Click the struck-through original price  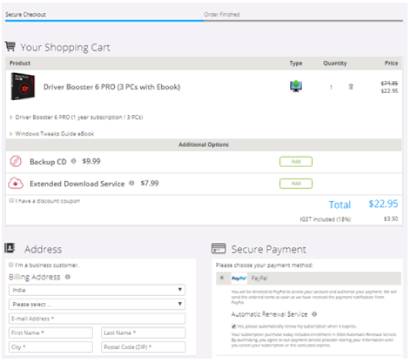click(389, 83)
